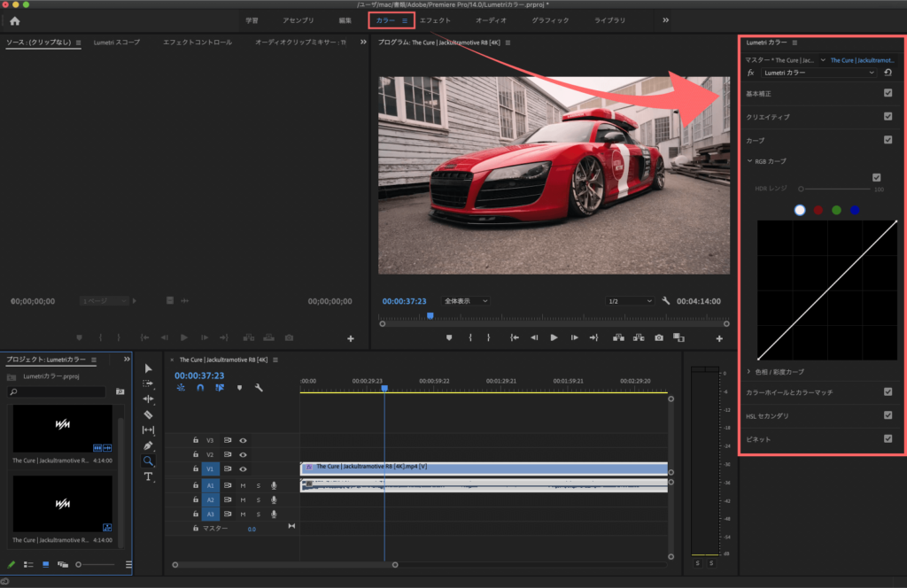
Task: Expand 色相 / 彩度カーブ section
Action: [x=749, y=372]
